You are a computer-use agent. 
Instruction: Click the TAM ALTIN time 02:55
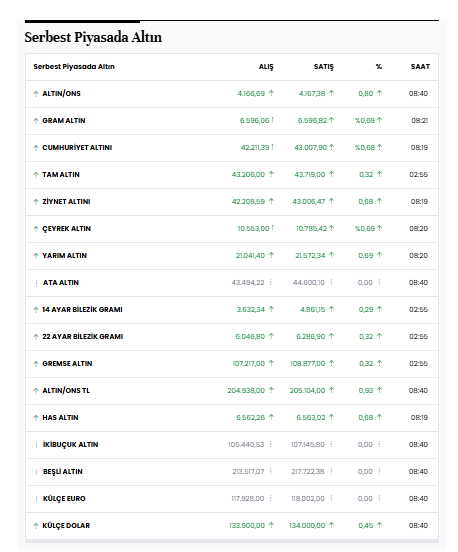pyautogui.click(x=418, y=175)
